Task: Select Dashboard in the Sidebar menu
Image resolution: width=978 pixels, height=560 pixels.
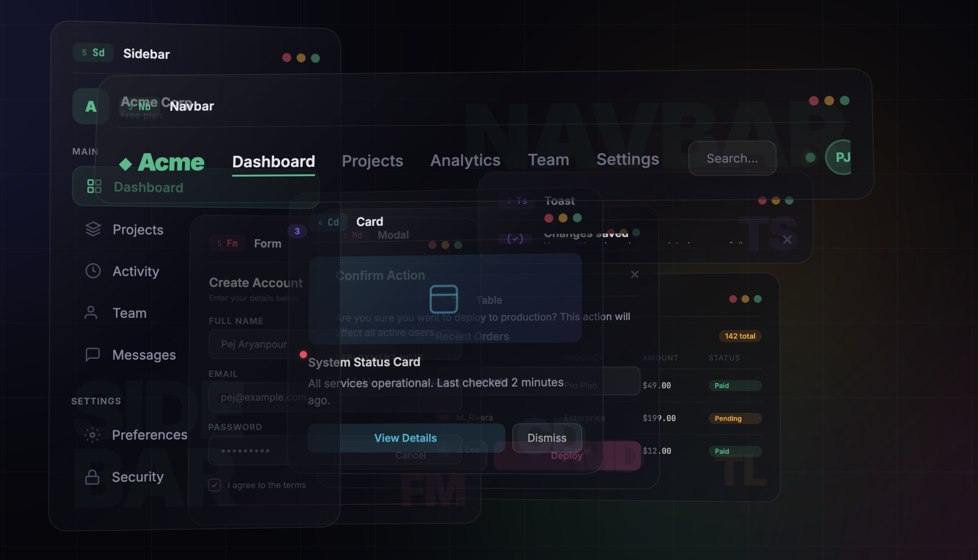Action: tap(196, 187)
